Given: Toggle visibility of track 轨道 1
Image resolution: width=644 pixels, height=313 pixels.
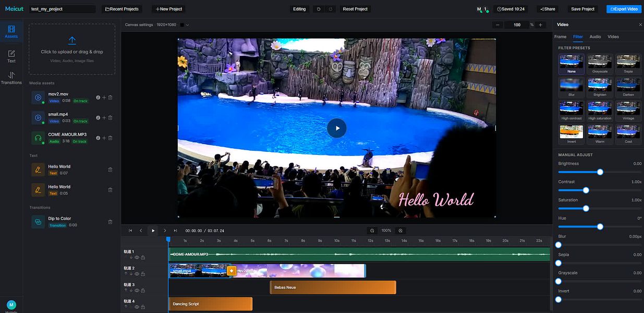Looking at the screenshot, I should pos(137,257).
